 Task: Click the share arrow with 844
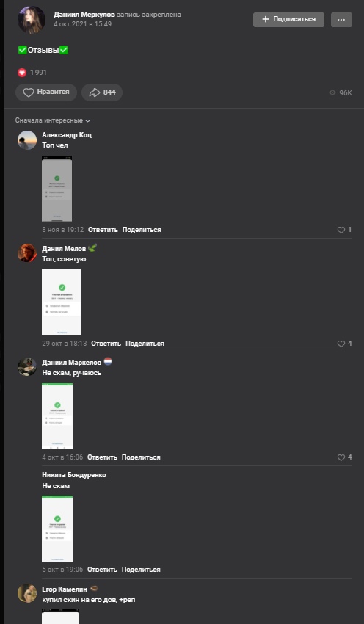(102, 92)
